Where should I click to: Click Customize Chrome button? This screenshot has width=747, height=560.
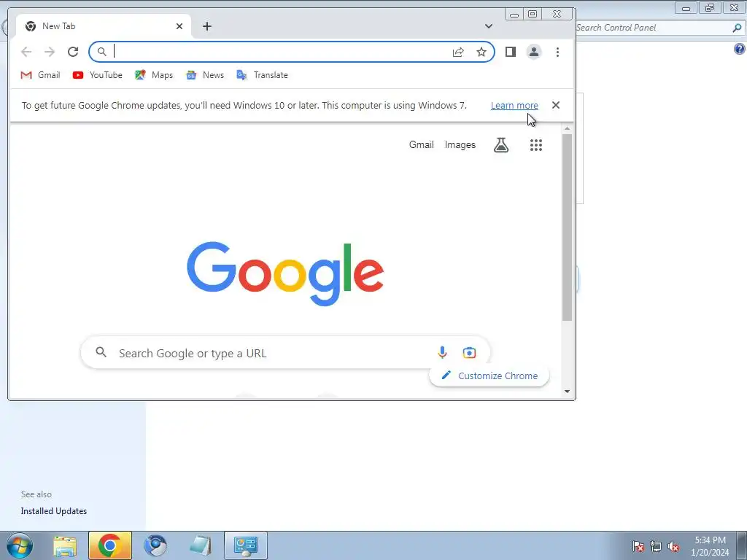click(x=489, y=376)
